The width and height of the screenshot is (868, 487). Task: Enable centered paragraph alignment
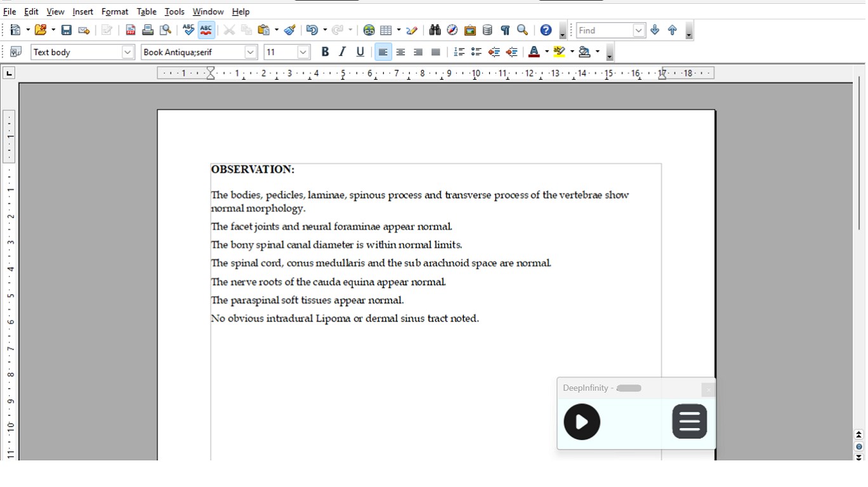(x=400, y=51)
